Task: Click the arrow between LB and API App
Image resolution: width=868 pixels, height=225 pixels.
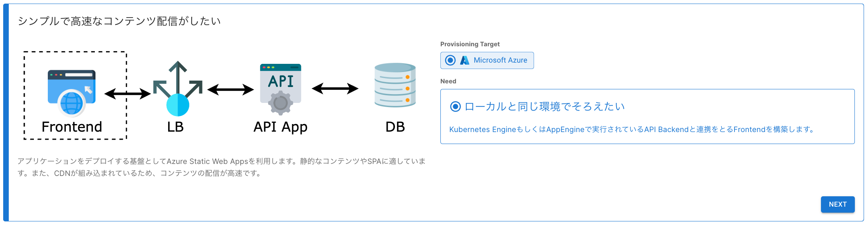Action: [230, 90]
